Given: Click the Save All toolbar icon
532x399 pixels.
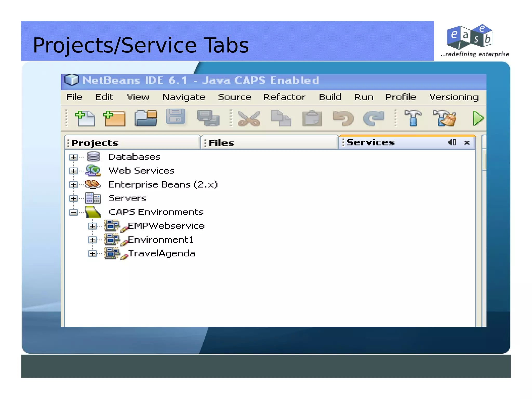Looking at the screenshot, I should [208, 118].
